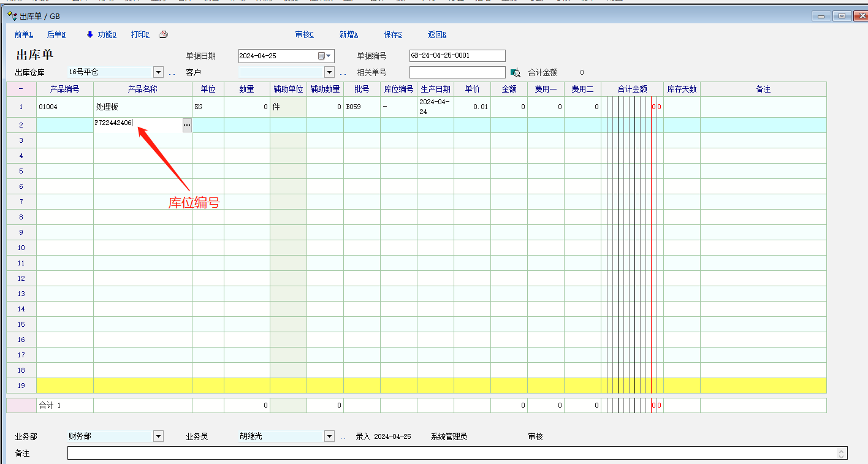Click the dots lookup next to 出库仓库
Image resolution: width=868 pixels, height=464 pixels.
(172, 73)
